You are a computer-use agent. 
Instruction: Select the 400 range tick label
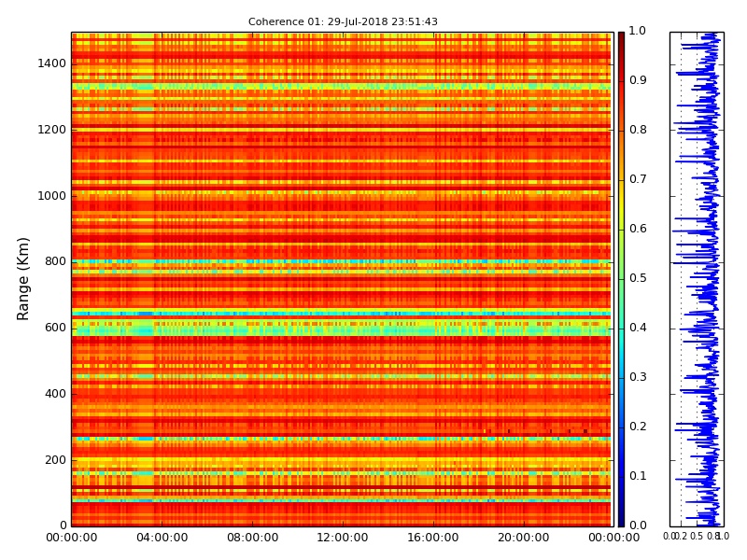(55, 394)
